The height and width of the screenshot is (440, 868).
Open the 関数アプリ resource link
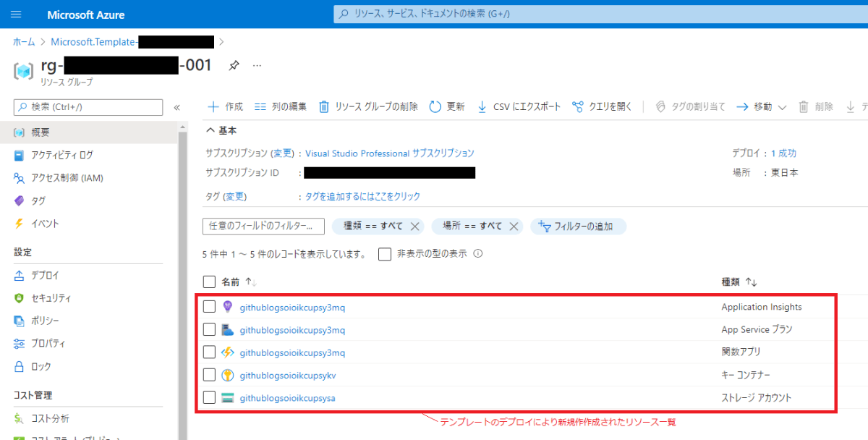coord(292,352)
